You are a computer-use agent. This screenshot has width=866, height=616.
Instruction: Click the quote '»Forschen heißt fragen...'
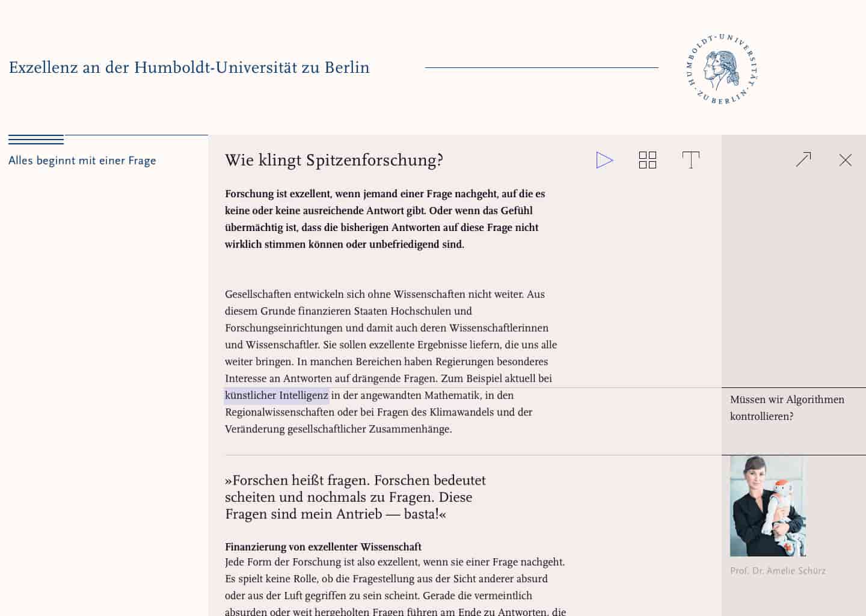355,497
